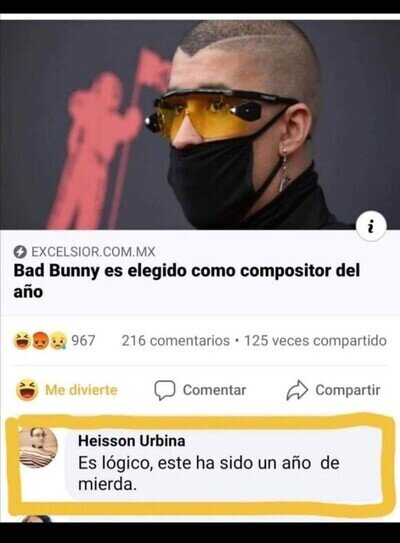
Task: View the 216 comentarios list
Action: click(x=176, y=341)
